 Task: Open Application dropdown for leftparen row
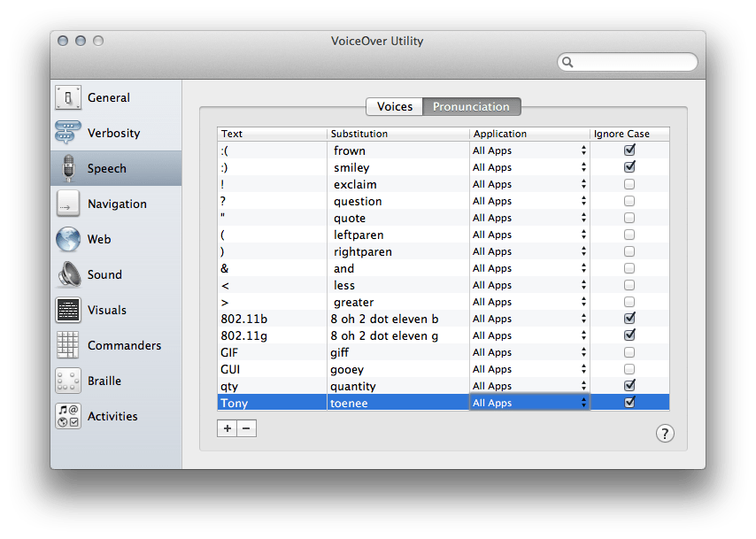[x=529, y=235]
